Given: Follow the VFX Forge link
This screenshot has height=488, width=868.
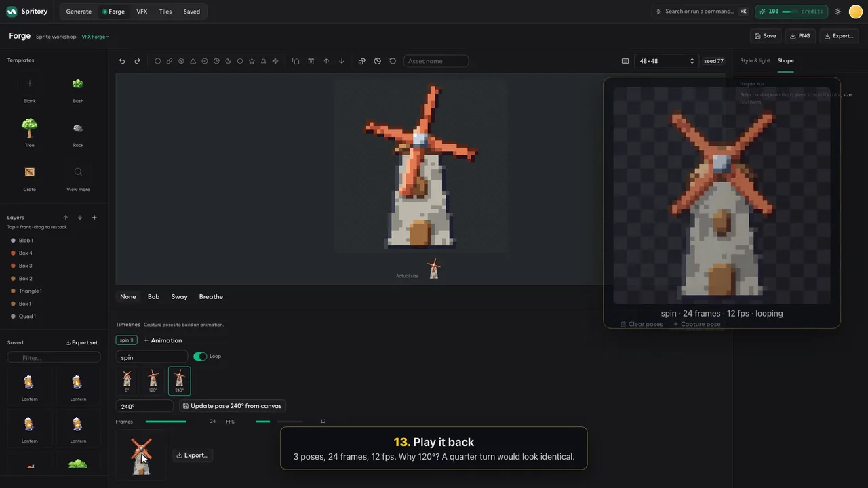Looking at the screenshot, I should pos(96,37).
